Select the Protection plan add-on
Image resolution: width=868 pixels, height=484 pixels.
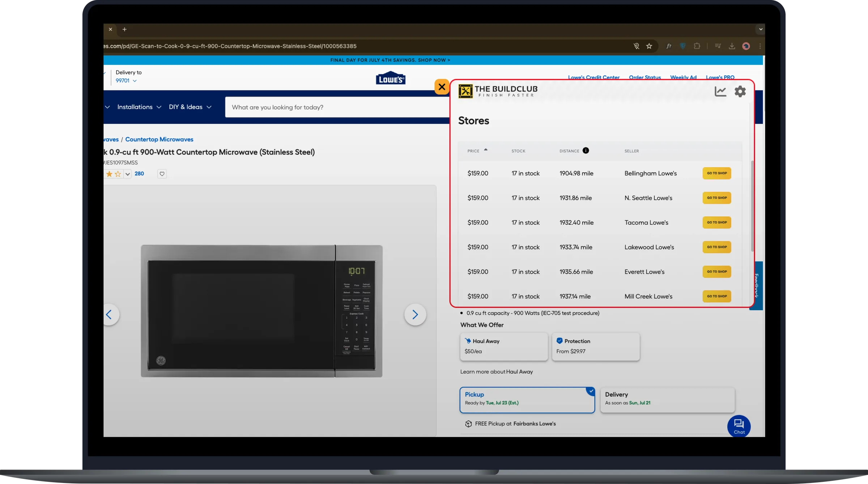[x=596, y=347]
